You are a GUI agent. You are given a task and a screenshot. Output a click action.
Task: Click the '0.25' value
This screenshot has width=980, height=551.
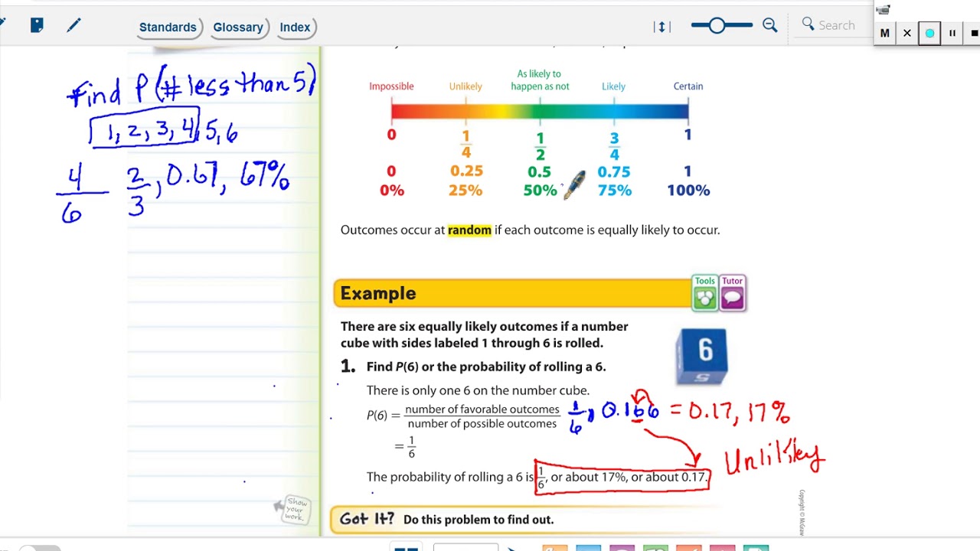coord(465,171)
